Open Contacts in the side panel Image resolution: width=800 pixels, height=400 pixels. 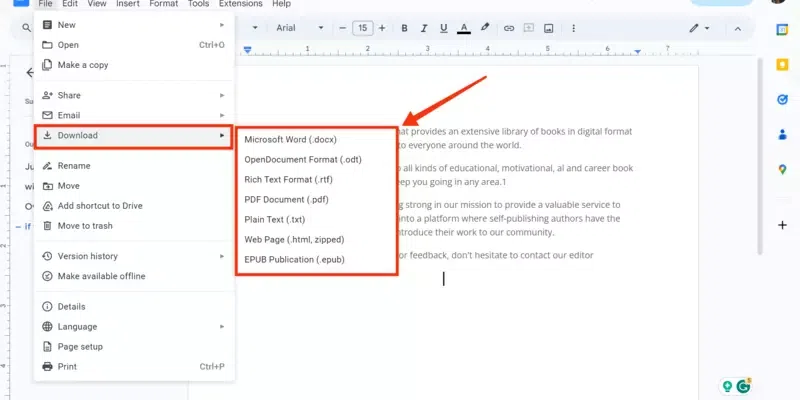coord(782,134)
